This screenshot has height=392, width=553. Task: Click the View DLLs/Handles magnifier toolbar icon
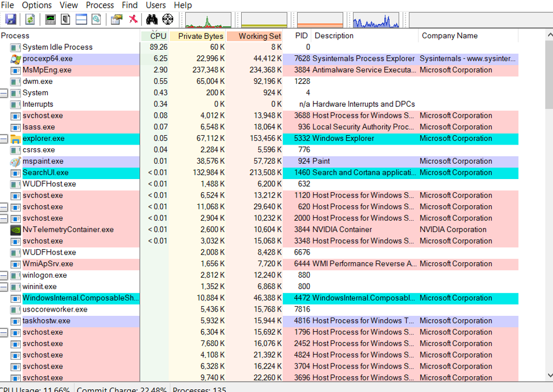click(96, 19)
